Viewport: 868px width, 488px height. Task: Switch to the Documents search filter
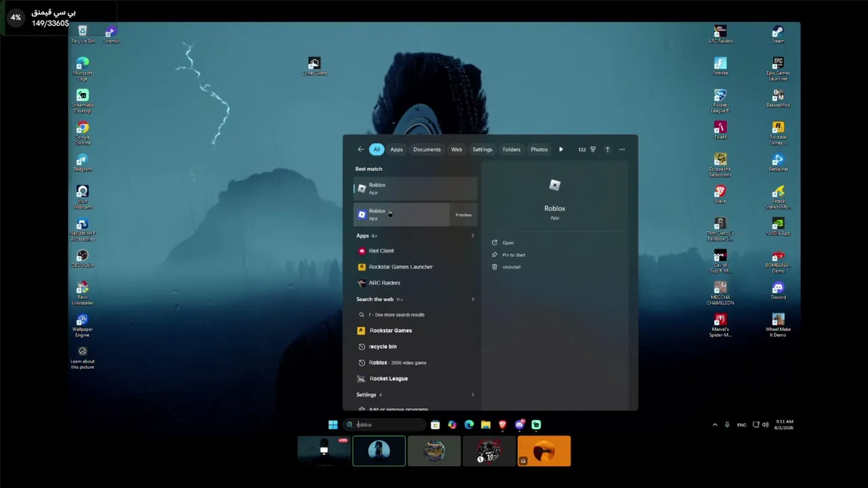click(x=427, y=149)
